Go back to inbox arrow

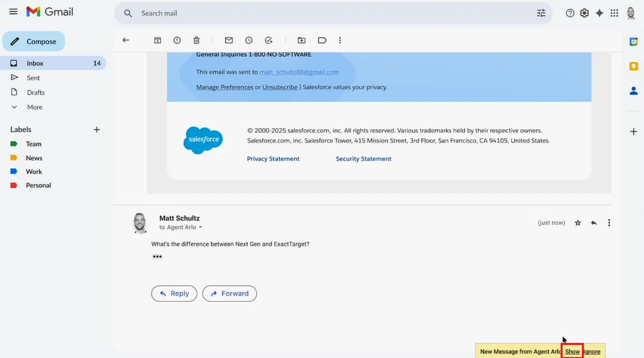[x=126, y=40]
